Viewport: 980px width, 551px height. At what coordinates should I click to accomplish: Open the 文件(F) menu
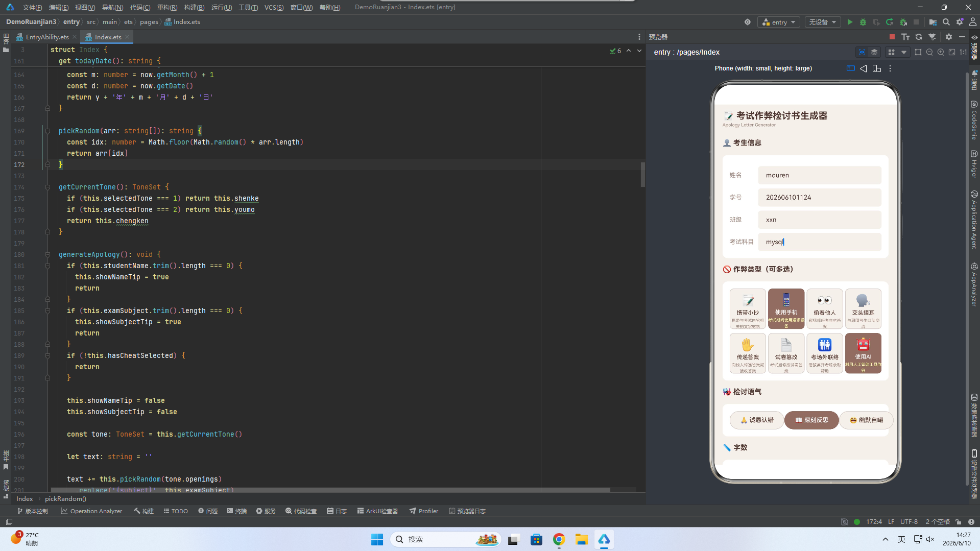pyautogui.click(x=32, y=7)
